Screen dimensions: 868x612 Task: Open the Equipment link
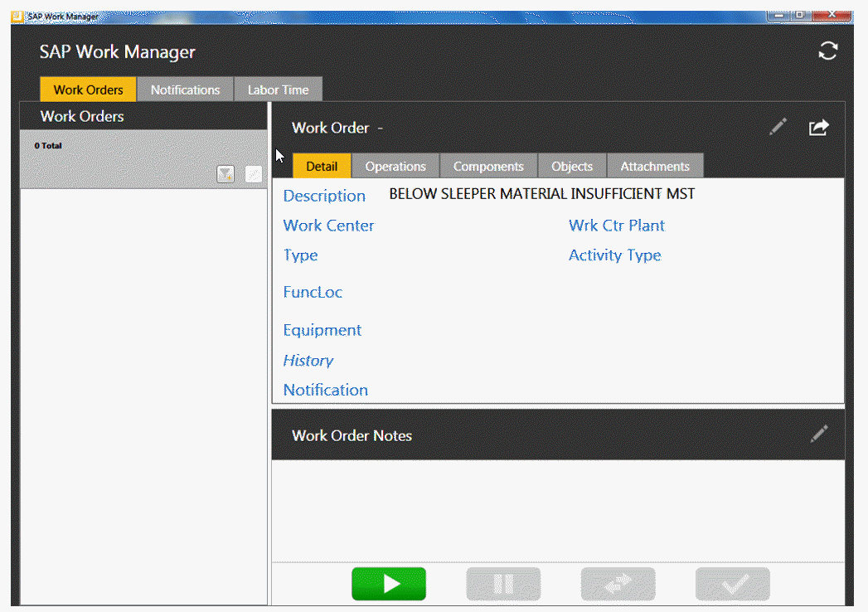[322, 330]
